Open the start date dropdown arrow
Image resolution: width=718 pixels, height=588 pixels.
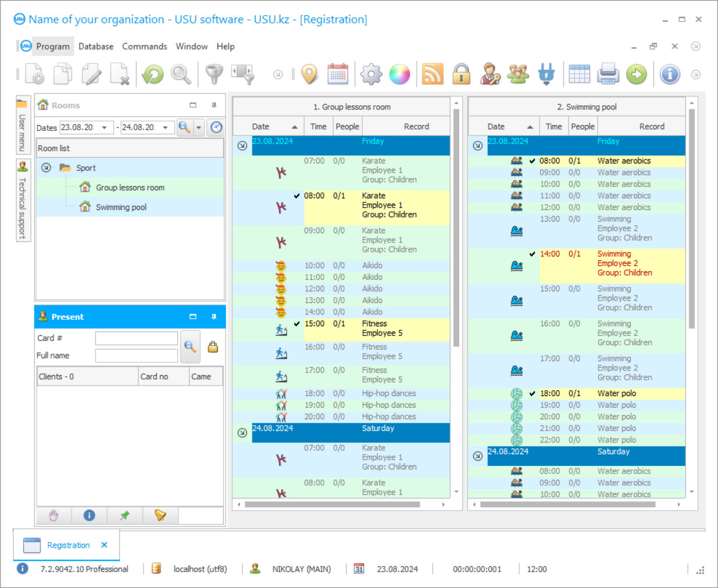pos(105,127)
